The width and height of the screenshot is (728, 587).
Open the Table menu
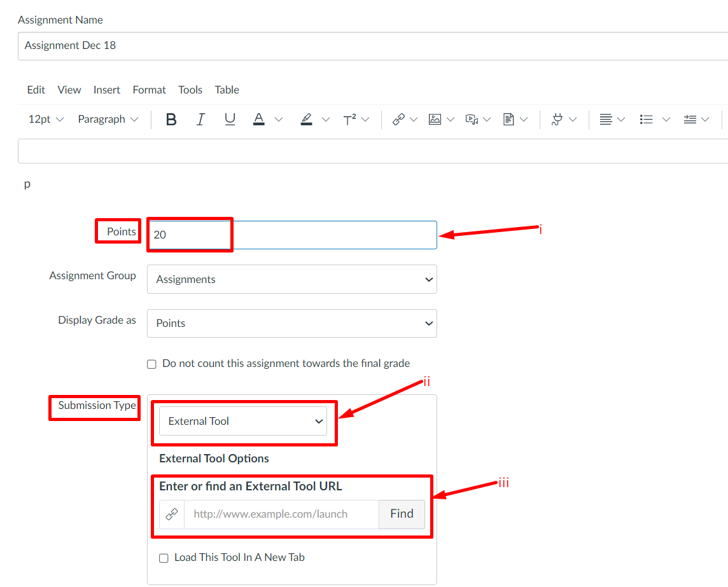[227, 90]
